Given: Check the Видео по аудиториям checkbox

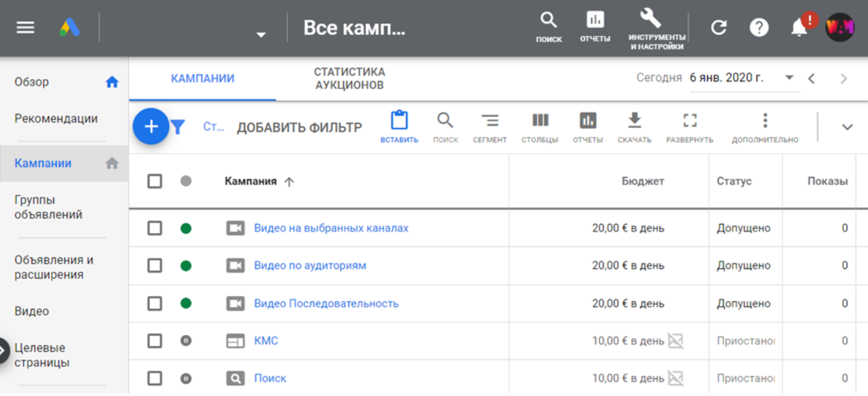Looking at the screenshot, I should 154,266.
